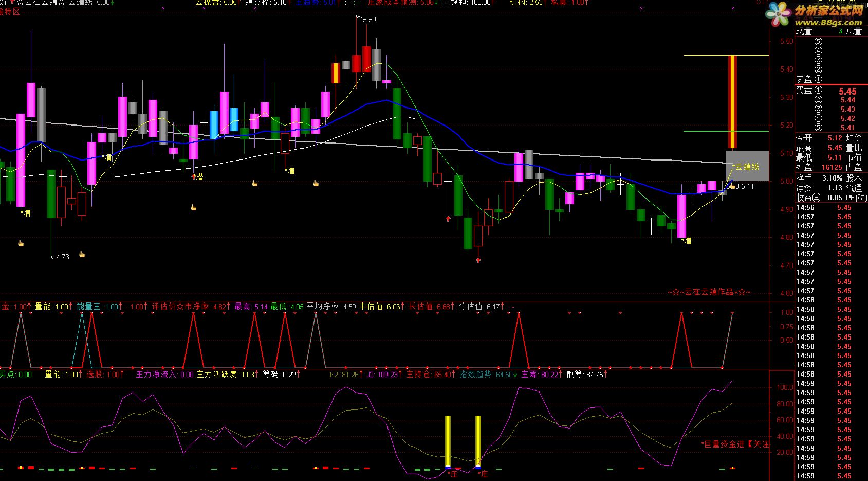
Task: Click the 主力净流入: 0.00 label
Action: tap(164, 375)
